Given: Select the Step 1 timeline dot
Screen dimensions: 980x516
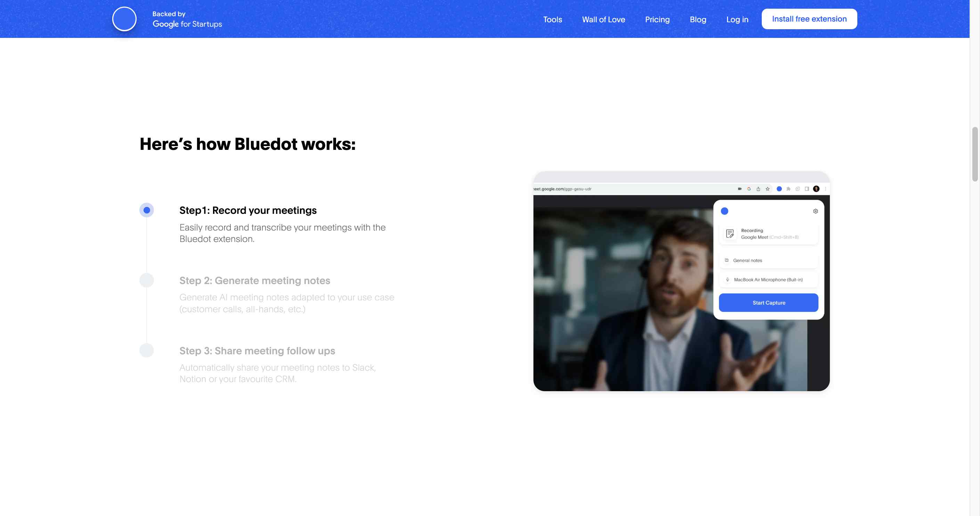Looking at the screenshot, I should [x=146, y=210].
